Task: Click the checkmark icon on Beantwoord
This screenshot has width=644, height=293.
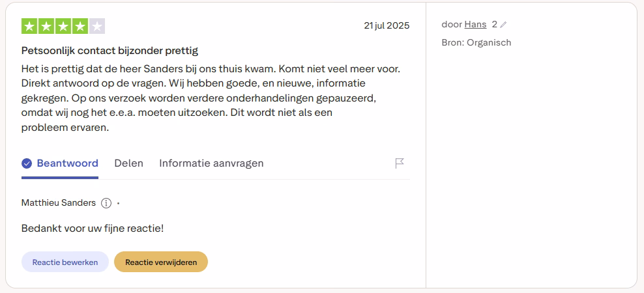Action: click(x=27, y=163)
